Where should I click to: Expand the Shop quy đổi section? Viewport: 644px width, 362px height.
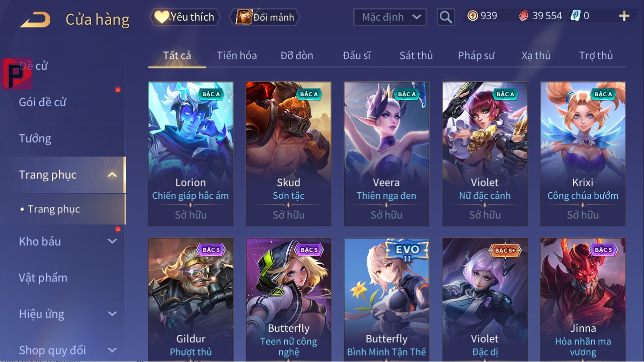(x=112, y=350)
